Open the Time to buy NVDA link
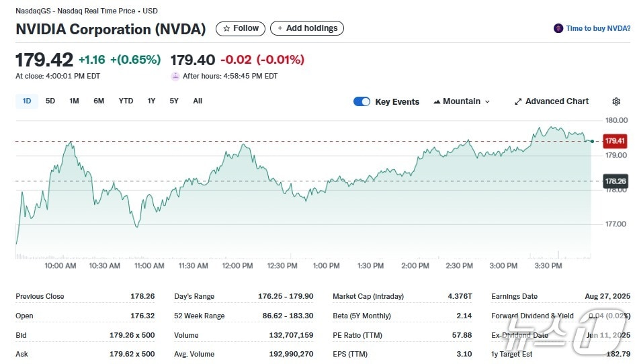635x364 pixels. [598, 28]
